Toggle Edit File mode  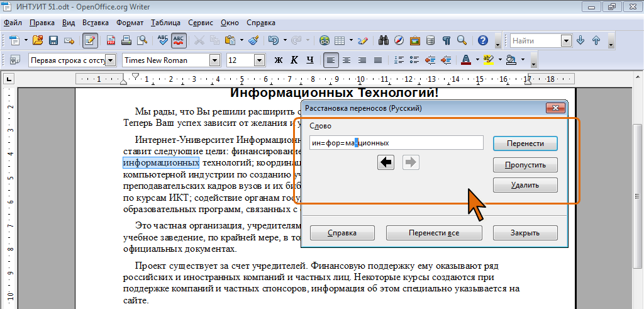90,40
